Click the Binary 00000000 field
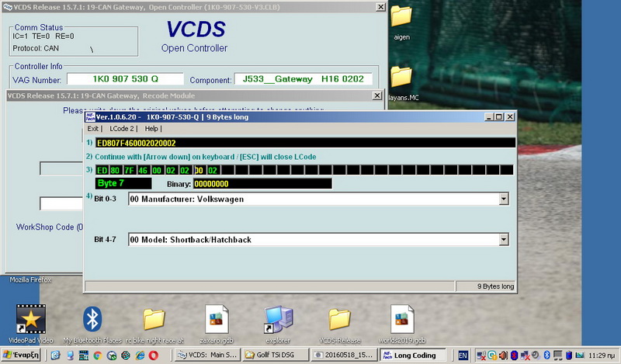 262,183
